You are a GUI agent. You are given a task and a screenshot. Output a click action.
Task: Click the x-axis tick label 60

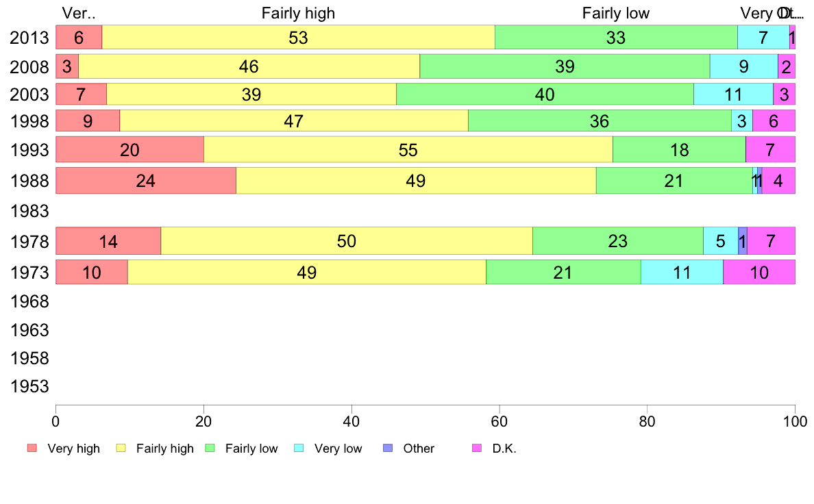click(x=499, y=418)
